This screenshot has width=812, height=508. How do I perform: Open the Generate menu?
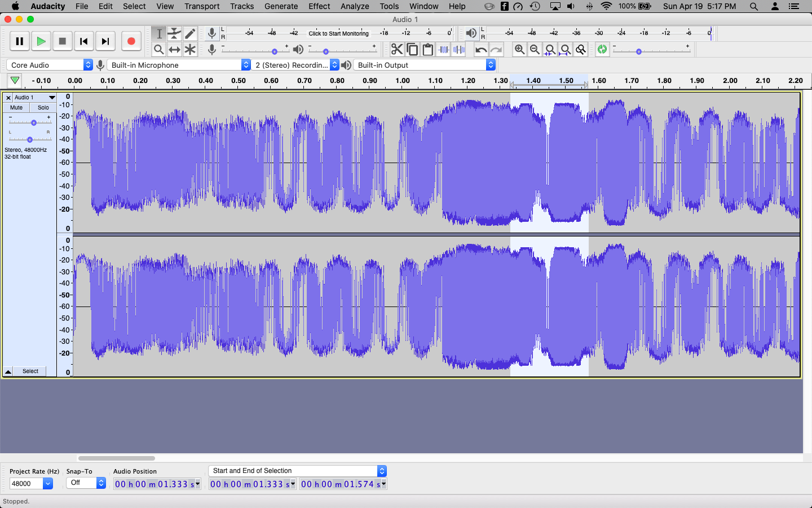(281, 6)
